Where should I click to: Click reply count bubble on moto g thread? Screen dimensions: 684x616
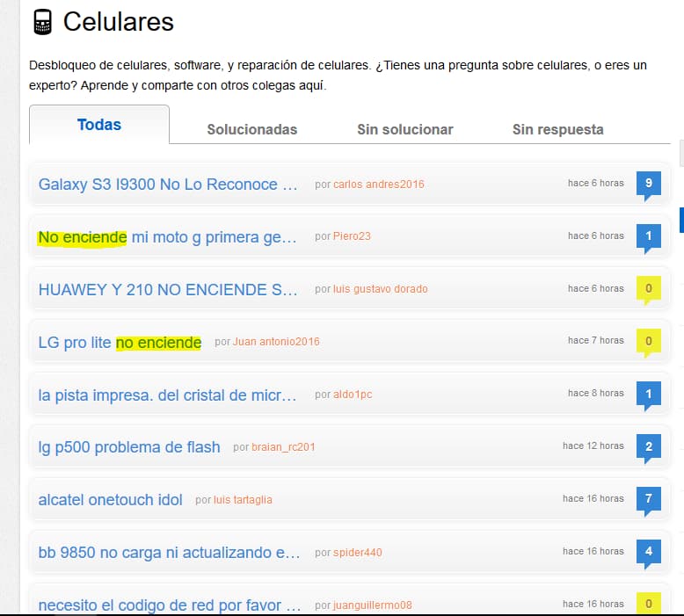point(649,236)
